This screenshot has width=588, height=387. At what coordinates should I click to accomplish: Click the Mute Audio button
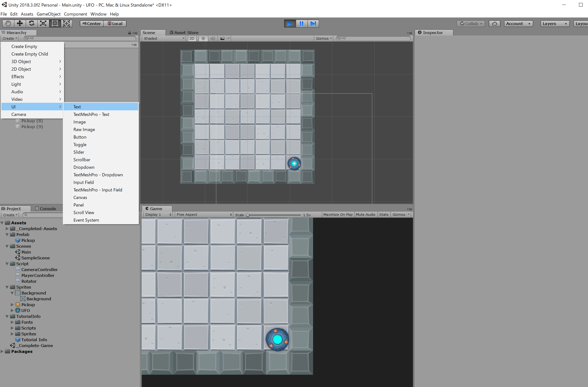tap(365, 215)
